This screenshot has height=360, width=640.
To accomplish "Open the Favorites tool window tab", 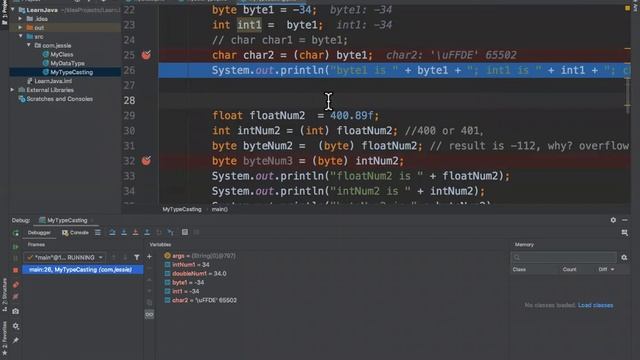I will coord(4,338).
